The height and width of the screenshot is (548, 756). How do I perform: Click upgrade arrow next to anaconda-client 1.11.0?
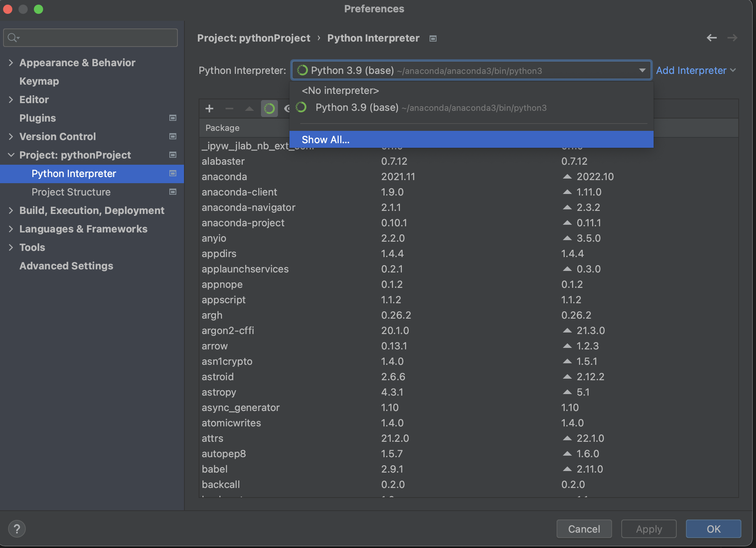(x=567, y=192)
